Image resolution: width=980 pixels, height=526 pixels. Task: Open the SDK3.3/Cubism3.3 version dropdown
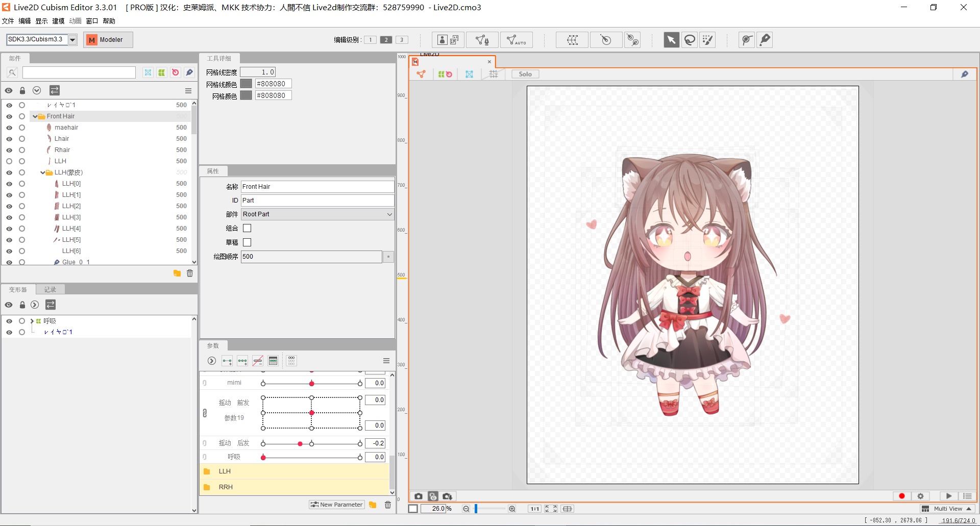72,40
